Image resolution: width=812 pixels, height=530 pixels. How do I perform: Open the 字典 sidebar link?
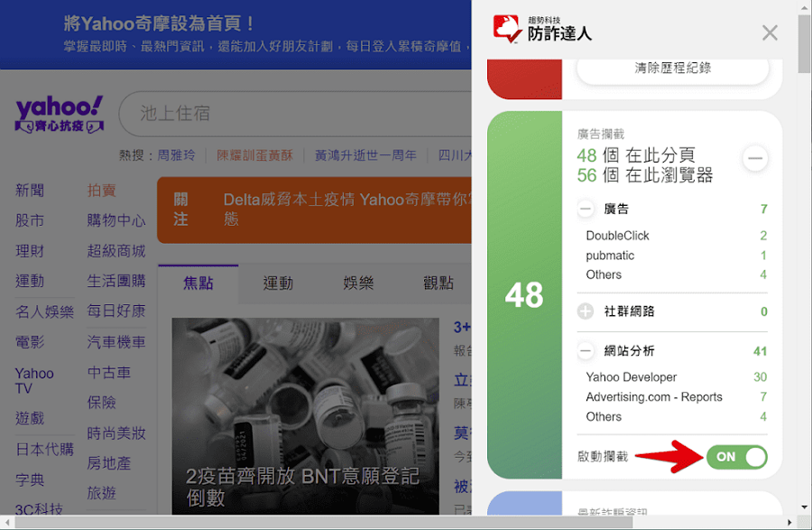(30, 479)
